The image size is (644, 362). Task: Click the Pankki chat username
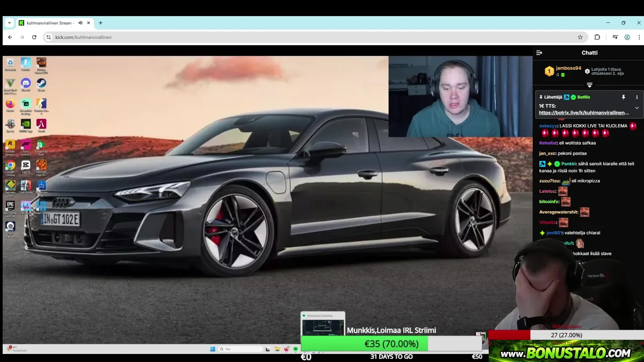pyautogui.click(x=569, y=163)
